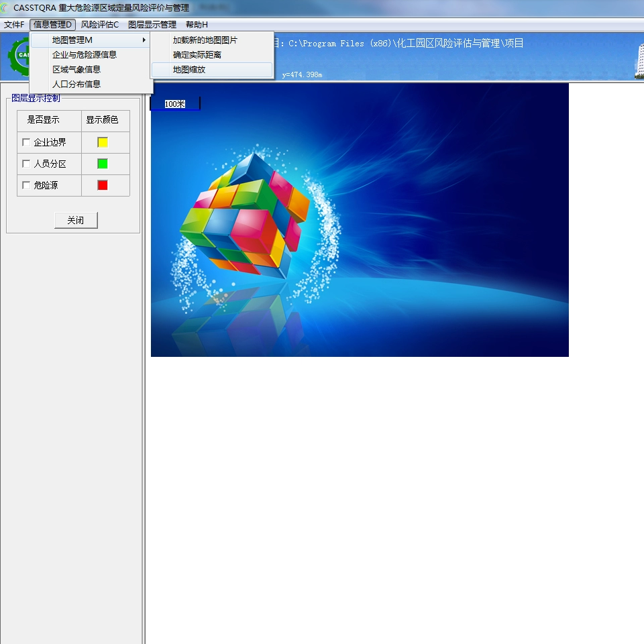Image resolution: width=644 pixels, height=644 pixels.
Task: Expand the 地图管理M submenu arrow
Action: tap(144, 40)
